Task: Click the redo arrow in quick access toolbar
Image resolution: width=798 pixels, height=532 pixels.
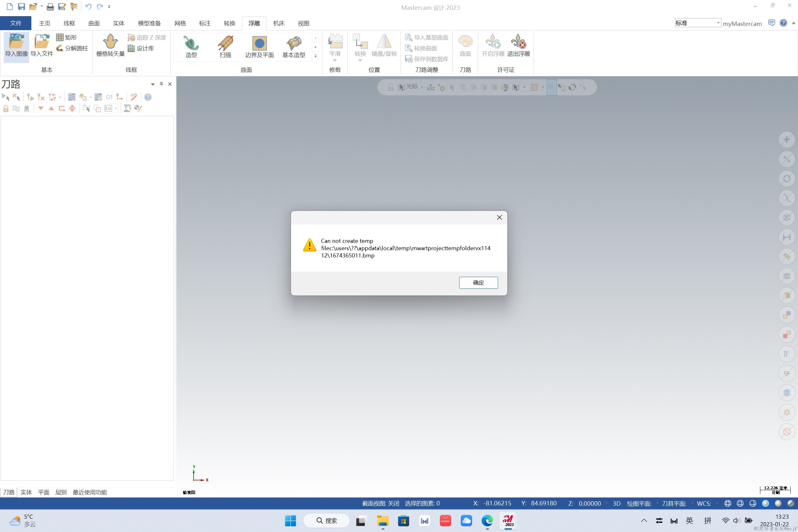Action: (x=100, y=6)
